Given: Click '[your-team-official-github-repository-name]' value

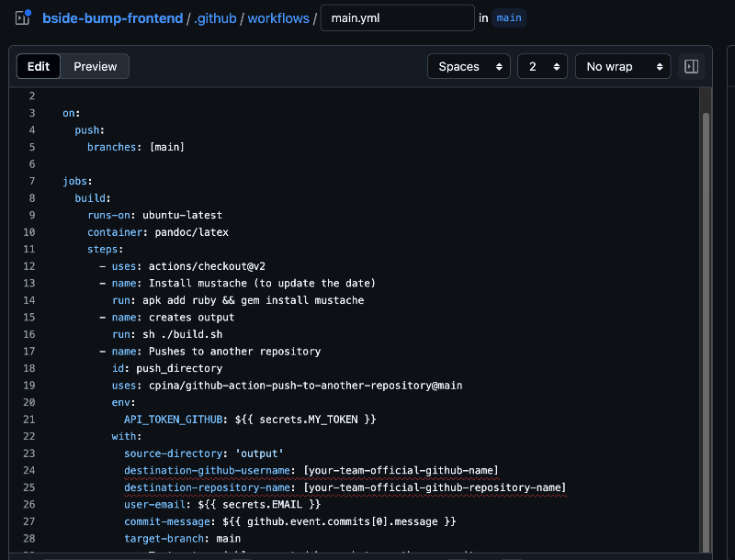Looking at the screenshot, I should point(435,487).
